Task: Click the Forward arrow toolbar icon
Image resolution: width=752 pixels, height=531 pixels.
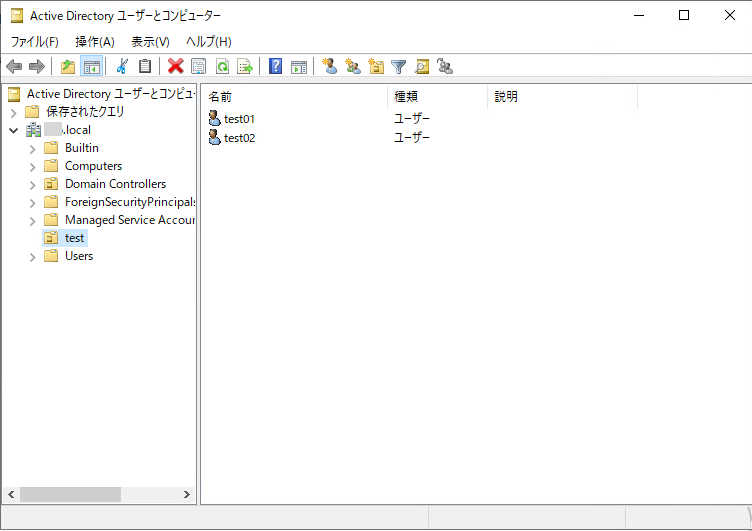Action: (x=36, y=66)
